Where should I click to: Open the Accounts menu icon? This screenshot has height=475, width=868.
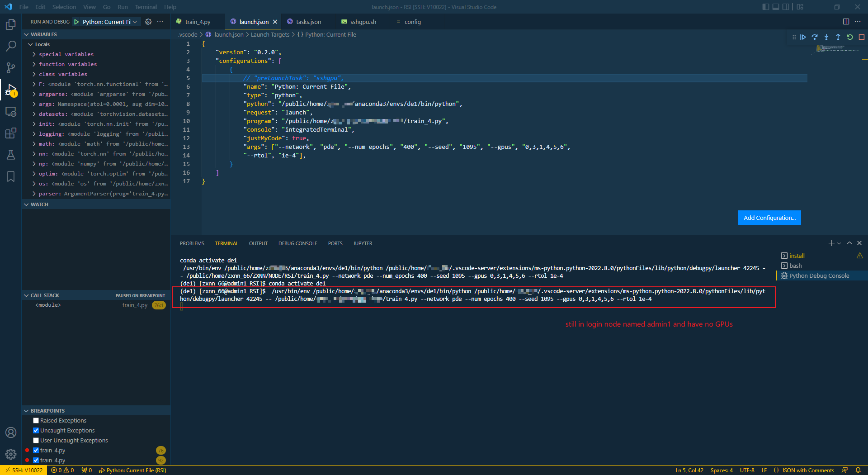11,432
